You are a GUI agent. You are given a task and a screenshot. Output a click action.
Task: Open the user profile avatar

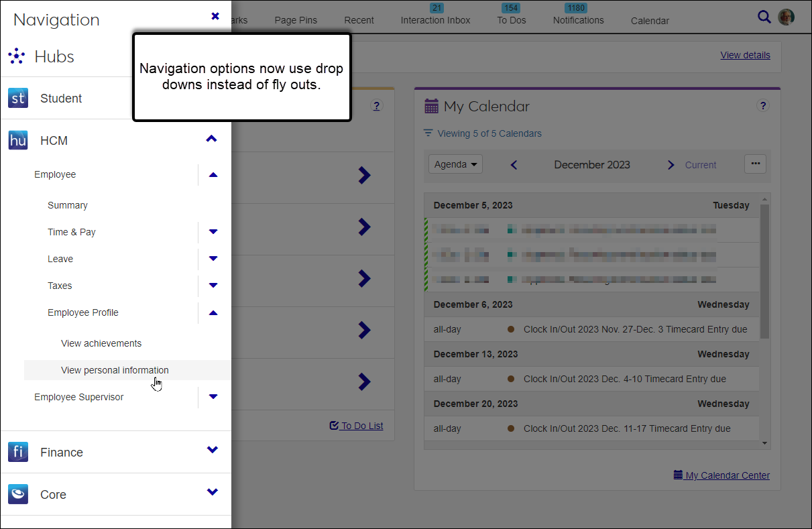pyautogui.click(x=786, y=17)
